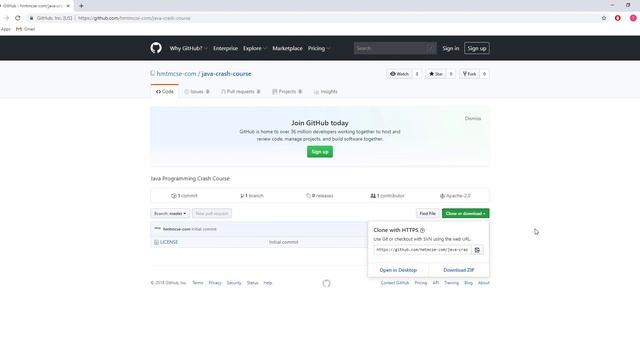
Task: Close the GitHub browser tab
Action: pos(68,6)
